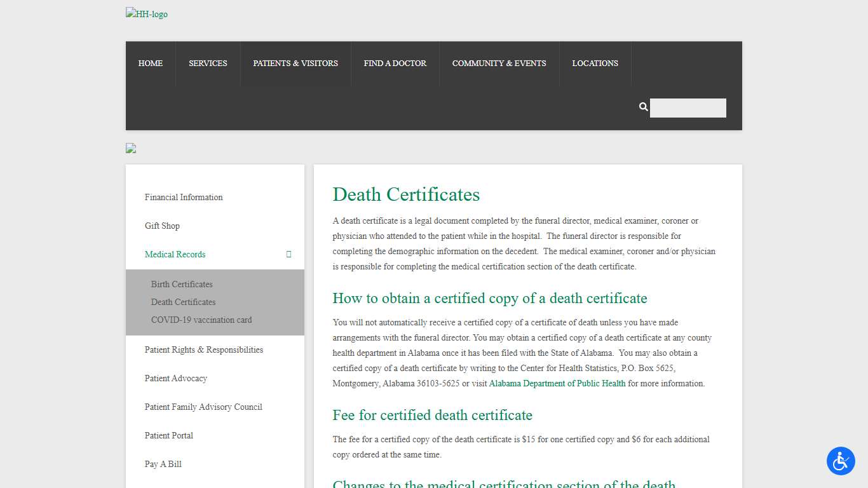Open the accessibility options widget
Viewport: 868px width, 488px height.
click(x=841, y=461)
